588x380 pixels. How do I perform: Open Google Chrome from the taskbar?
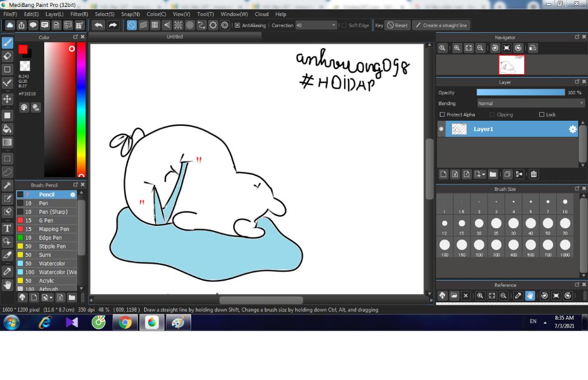click(125, 323)
